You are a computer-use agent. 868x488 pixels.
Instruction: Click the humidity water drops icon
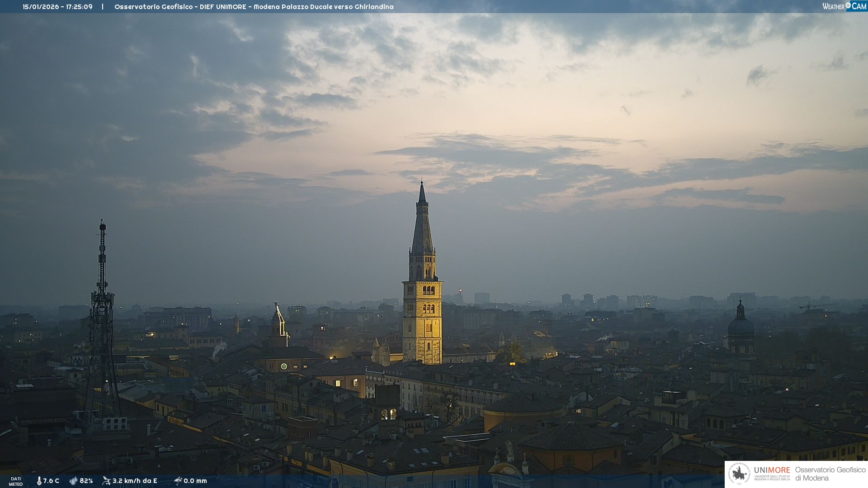73,481
